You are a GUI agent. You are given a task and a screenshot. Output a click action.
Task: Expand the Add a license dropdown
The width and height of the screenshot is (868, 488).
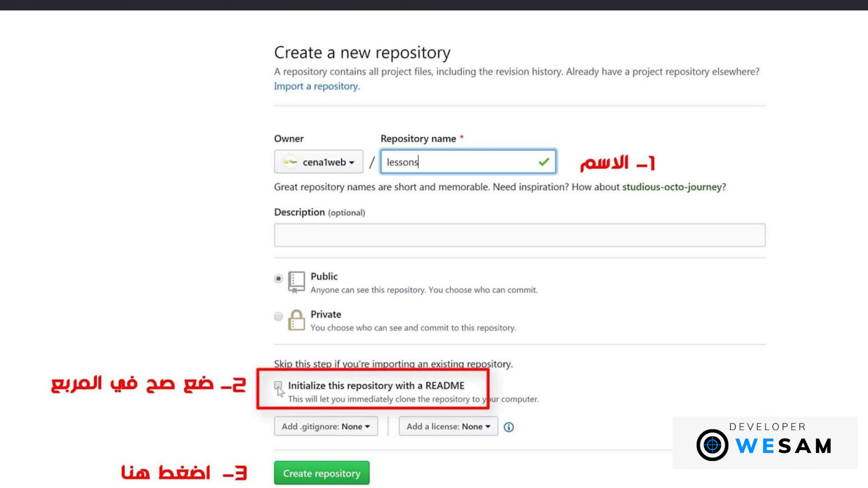(x=448, y=426)
